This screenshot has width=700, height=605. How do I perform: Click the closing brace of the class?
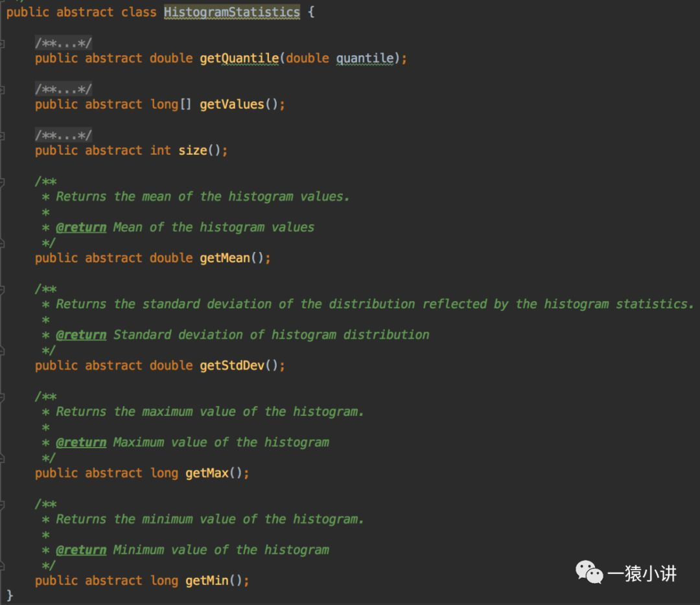(x=10, y=595)
